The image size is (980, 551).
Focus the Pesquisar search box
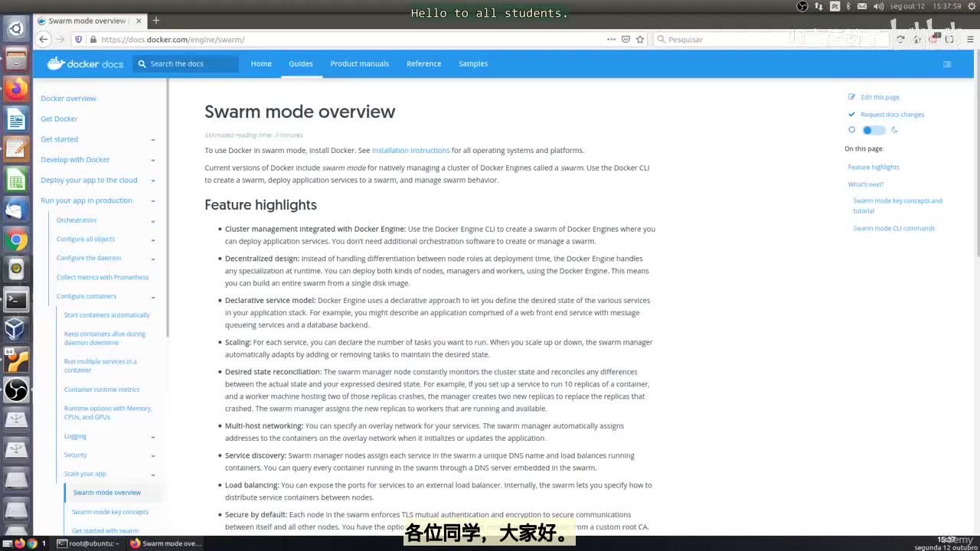click(771, 39)
